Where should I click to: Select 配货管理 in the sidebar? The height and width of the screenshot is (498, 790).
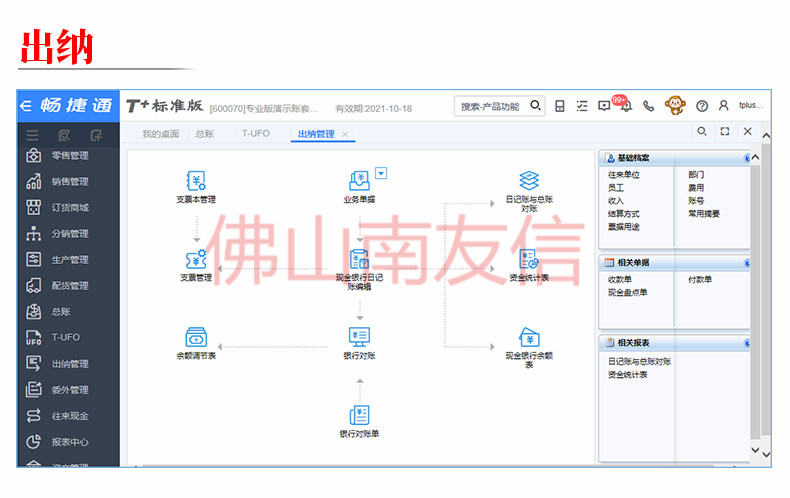69,286
